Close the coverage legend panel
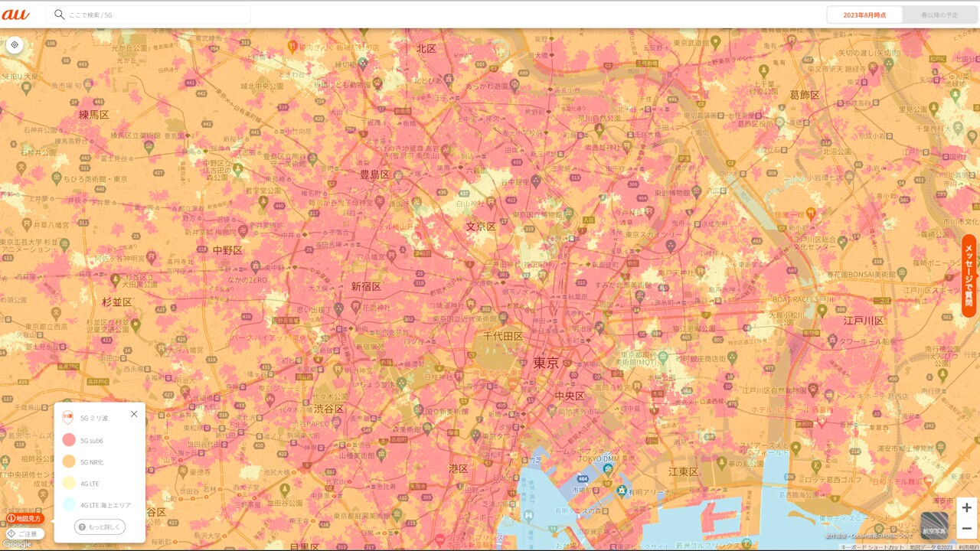This screenshot has height=551, width=980. pyautogui.click(x=134, y=414)
